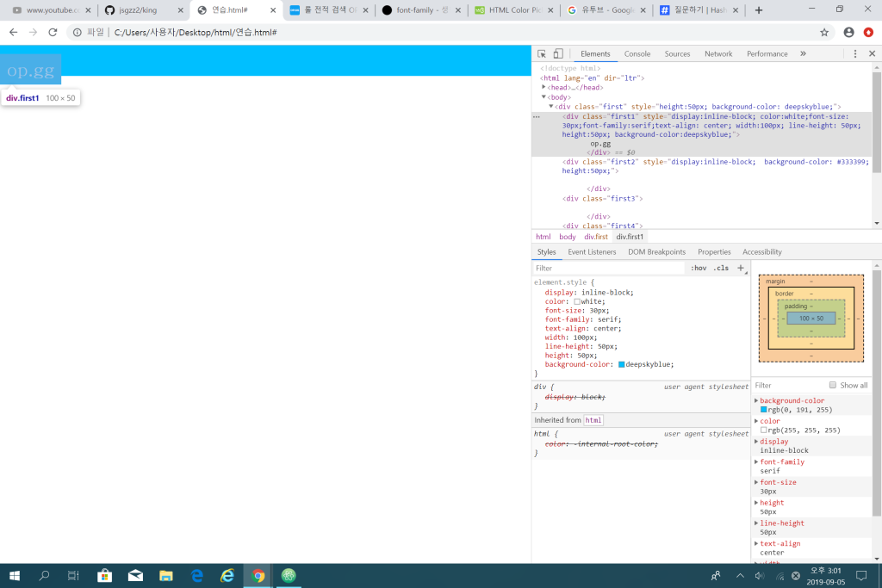
Task: Expand computed font-family property
Action: (756, 461)
